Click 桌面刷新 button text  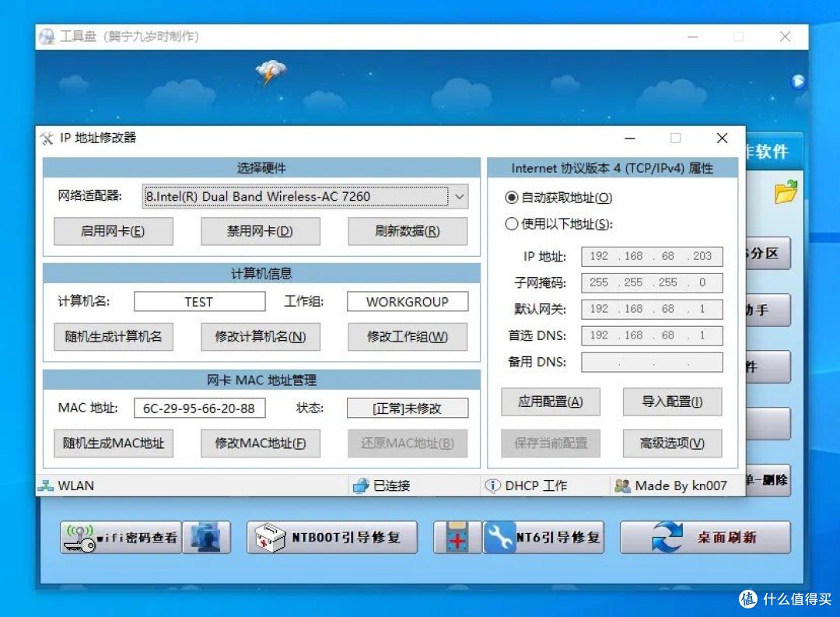727,538
